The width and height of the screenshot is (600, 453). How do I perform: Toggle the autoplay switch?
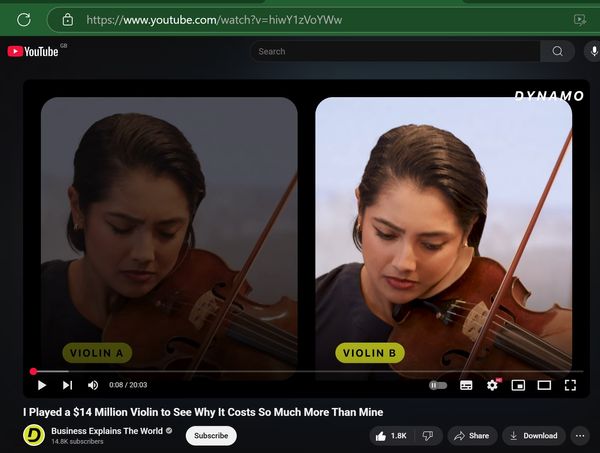438,385
